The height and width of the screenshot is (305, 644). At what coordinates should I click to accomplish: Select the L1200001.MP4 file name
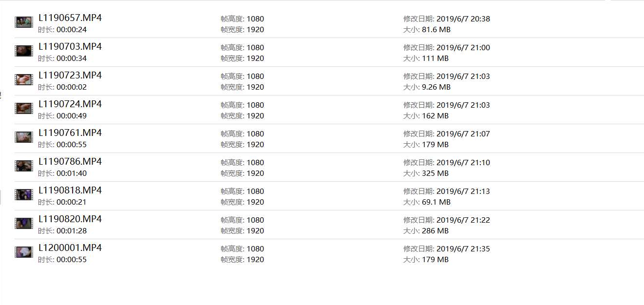tap(70, 248)
